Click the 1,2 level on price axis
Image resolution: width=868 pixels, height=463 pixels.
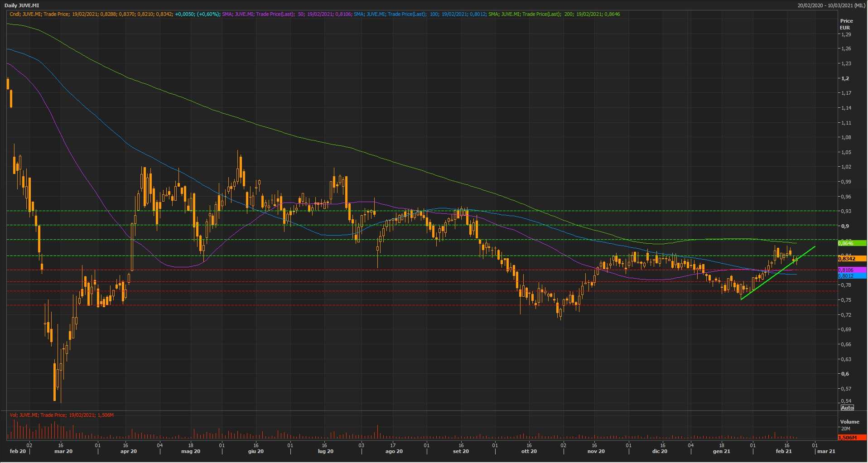tap(845, 78)
